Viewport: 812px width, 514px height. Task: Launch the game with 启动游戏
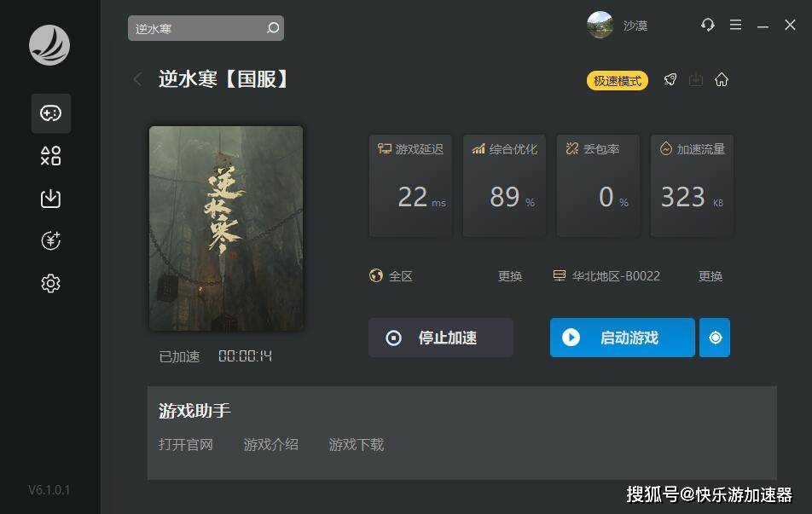(x=623, y=338)
